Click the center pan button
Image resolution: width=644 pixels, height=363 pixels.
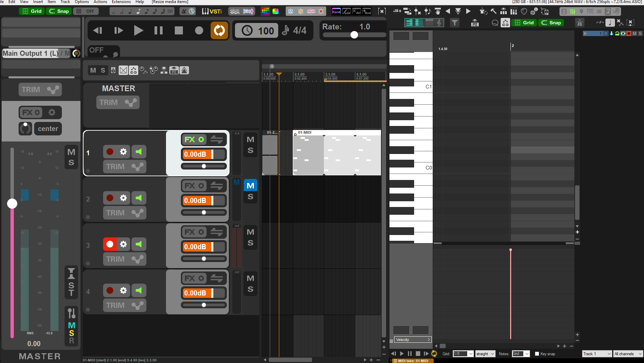[48, 129]
